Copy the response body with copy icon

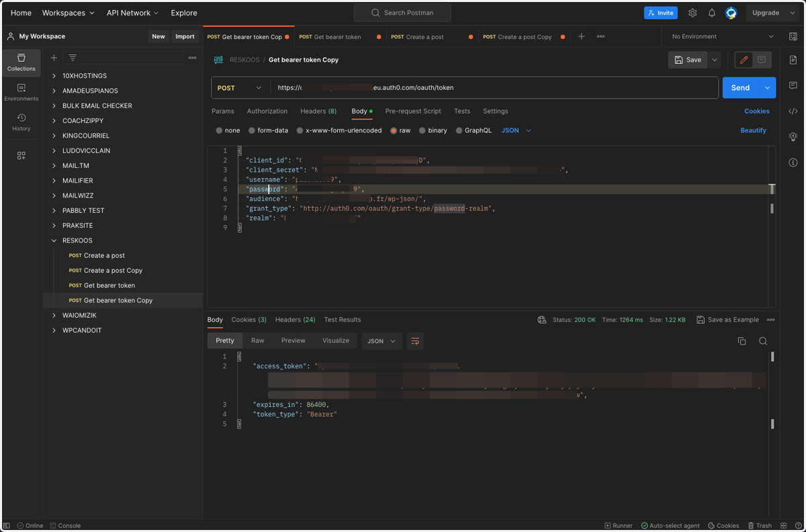pyautogui.click(x=742, y=341)
